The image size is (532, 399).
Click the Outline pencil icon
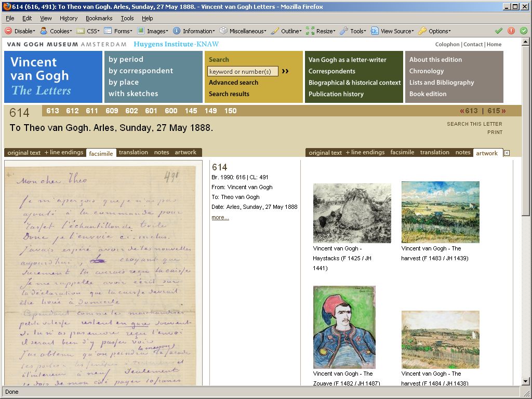coord(275,31)
